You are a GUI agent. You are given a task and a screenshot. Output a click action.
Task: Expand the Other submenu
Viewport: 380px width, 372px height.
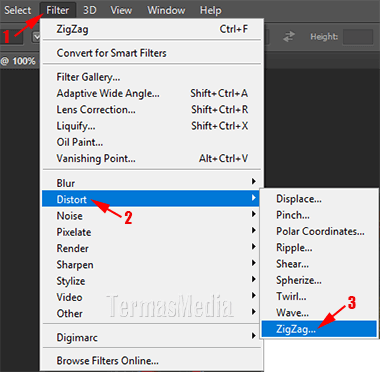tap(151, 313)
